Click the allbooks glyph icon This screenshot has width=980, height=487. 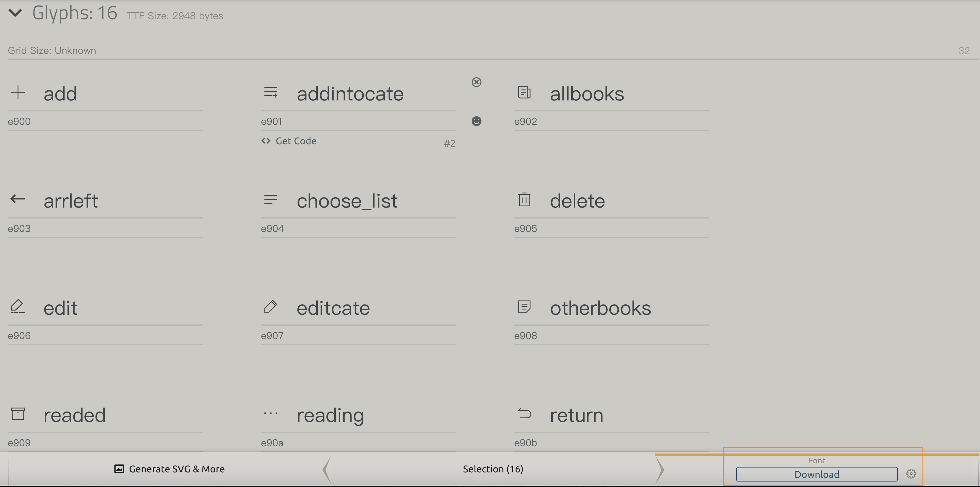tap(524, 93)
